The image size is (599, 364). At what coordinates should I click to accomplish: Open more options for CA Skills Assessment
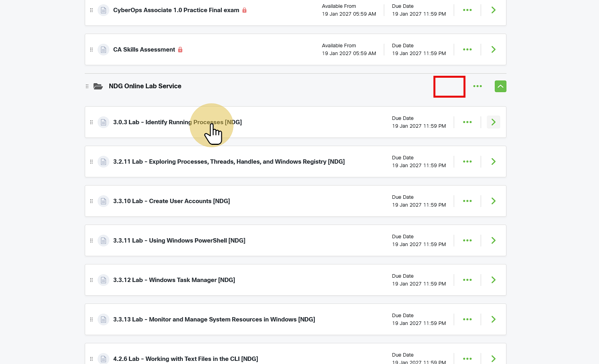click(x=467, y=50)
